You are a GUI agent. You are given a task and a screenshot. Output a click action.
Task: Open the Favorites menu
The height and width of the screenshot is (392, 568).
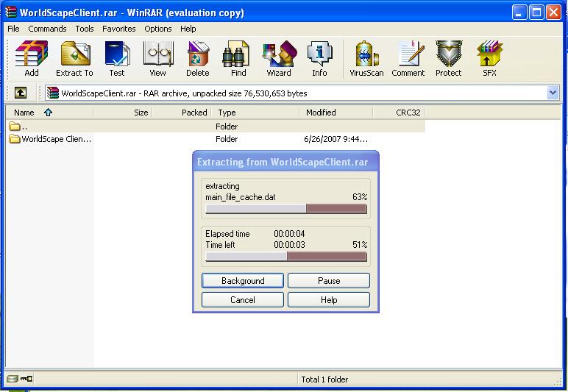pyautogui.click(x=118, y=29)
